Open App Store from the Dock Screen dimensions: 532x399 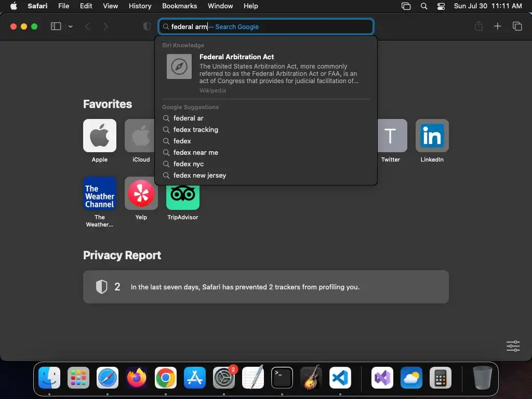195,378
